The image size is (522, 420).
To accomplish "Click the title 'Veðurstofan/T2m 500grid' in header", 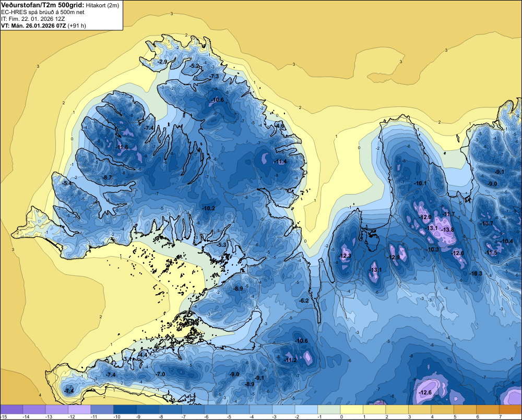I will point(42,5).
